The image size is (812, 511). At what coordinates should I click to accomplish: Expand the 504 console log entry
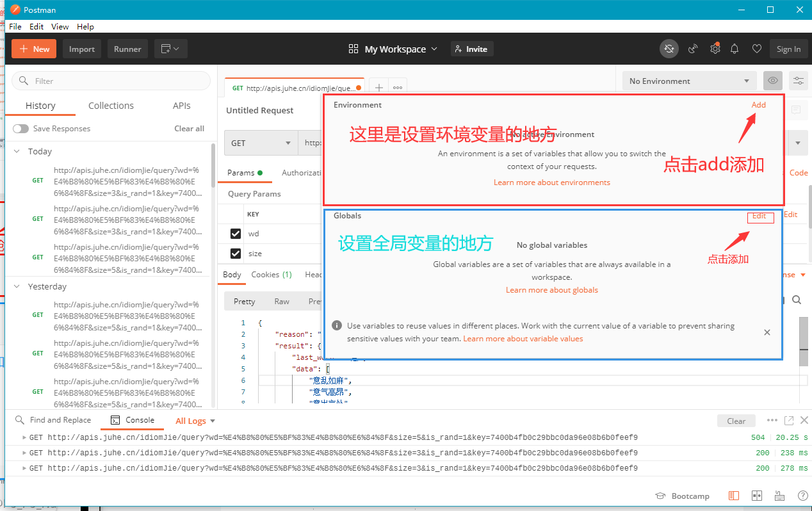pyautogui.click(x=24, y=437)
